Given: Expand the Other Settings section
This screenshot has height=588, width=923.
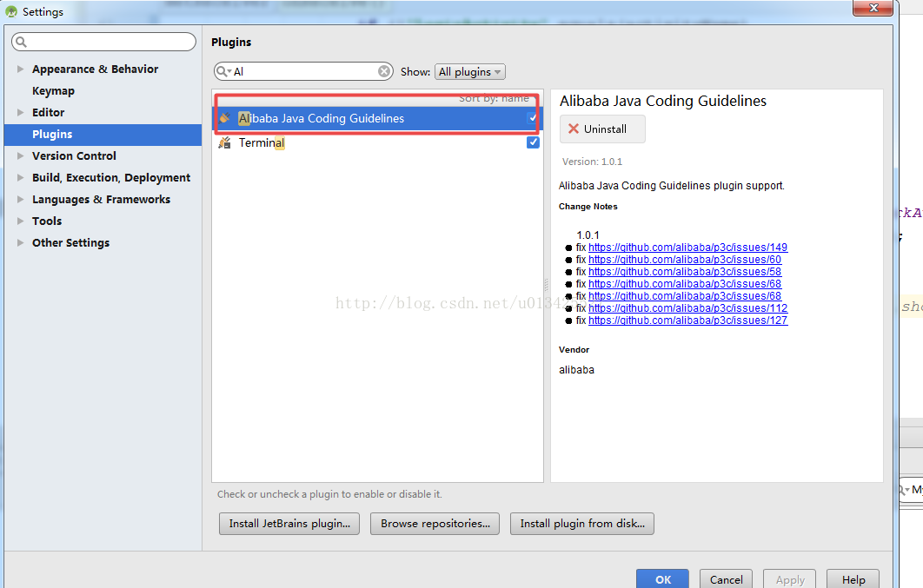Looking at the screenshot, I should click(x=21, y=243).
